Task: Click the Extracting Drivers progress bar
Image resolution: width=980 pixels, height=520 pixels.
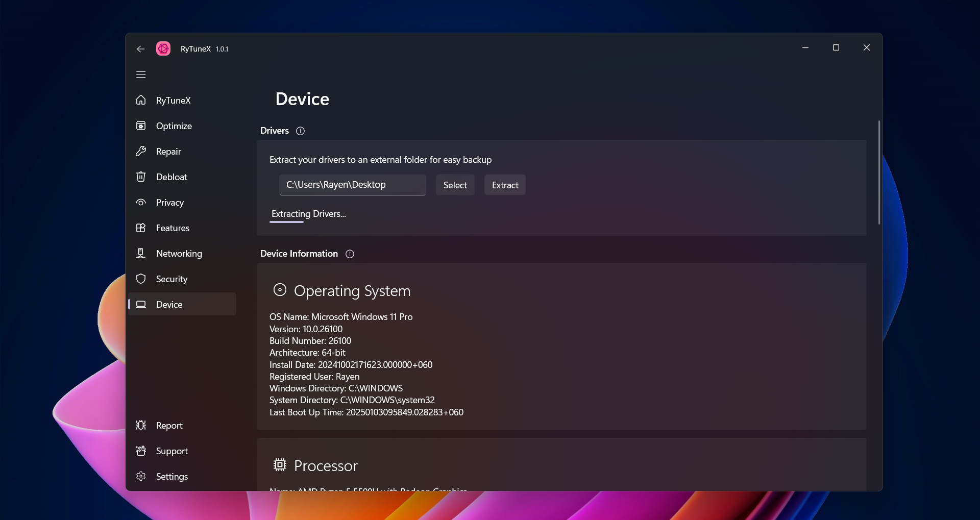Action: click(286, 222)
